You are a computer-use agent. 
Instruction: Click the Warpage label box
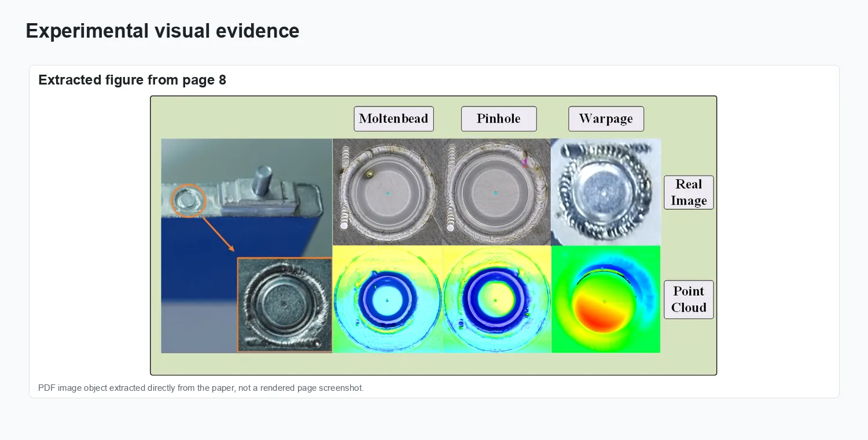[606, 119]
